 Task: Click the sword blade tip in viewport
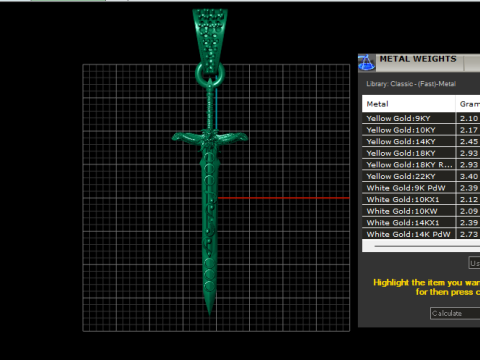210,305
